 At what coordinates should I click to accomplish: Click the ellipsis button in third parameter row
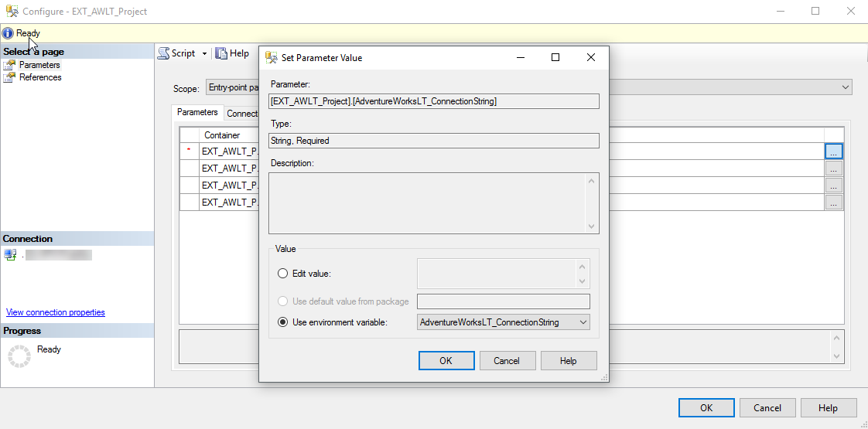pos(834,185)
